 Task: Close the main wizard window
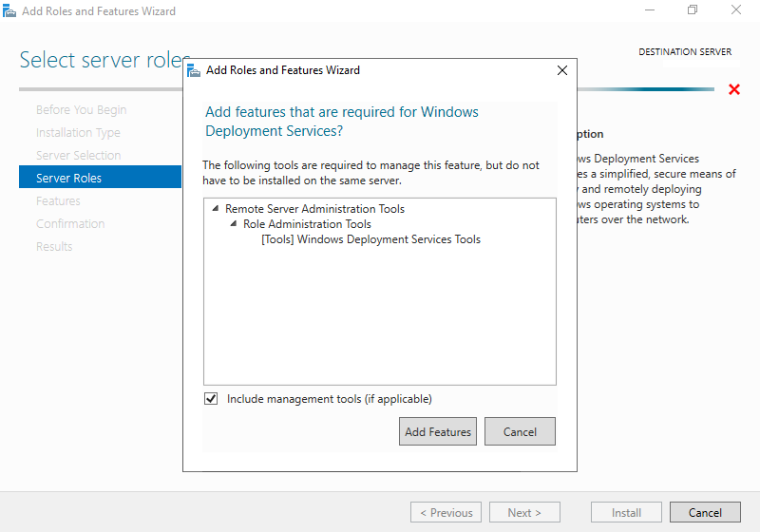point(736,10)
